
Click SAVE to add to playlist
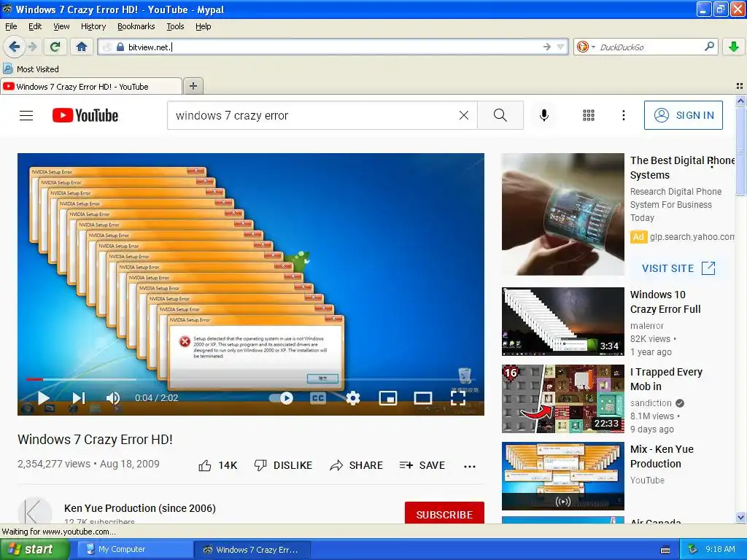pyautogui.click(x=422, y=465)
